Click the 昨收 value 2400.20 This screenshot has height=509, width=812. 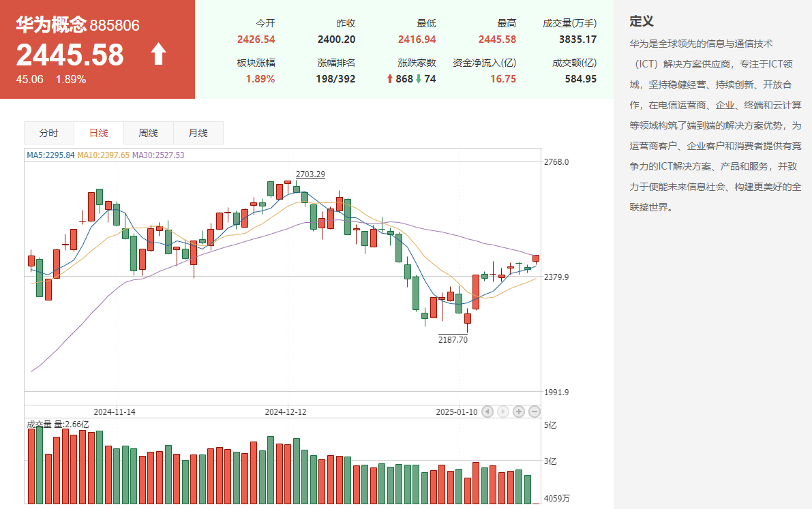click(336, 40)
